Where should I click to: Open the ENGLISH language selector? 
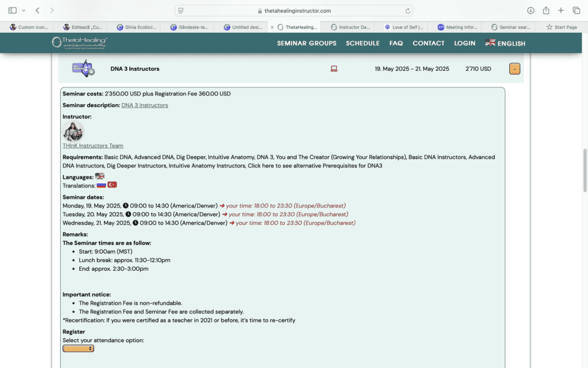pos(505,43)
